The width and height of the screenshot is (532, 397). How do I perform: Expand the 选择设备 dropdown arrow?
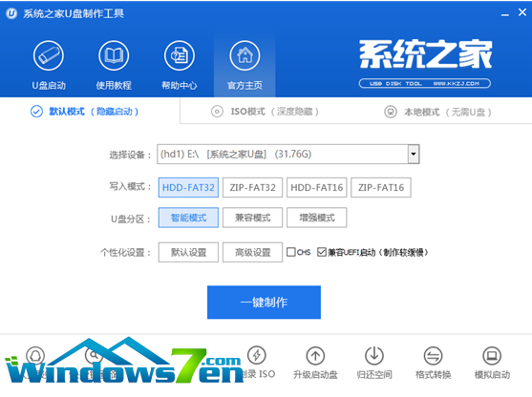pos(414,155)
